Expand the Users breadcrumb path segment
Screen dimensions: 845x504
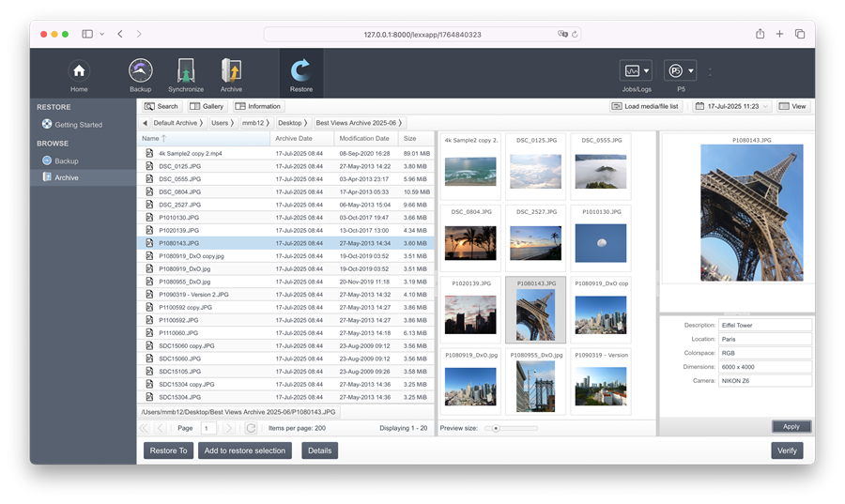[222, 123]
